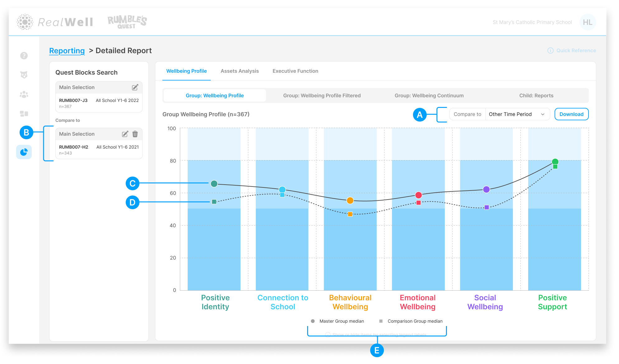This screenshot has width=619, height=364.
Task: Edit the RUMB007-J3 main selection
Action: click(135, 87)
